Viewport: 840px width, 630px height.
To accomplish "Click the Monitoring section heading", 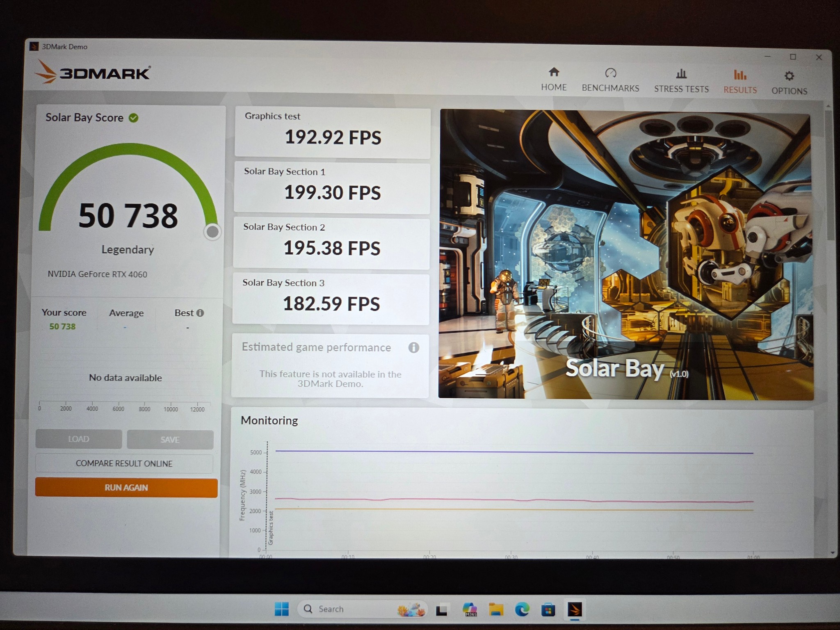I will click(x=269, y=420).
